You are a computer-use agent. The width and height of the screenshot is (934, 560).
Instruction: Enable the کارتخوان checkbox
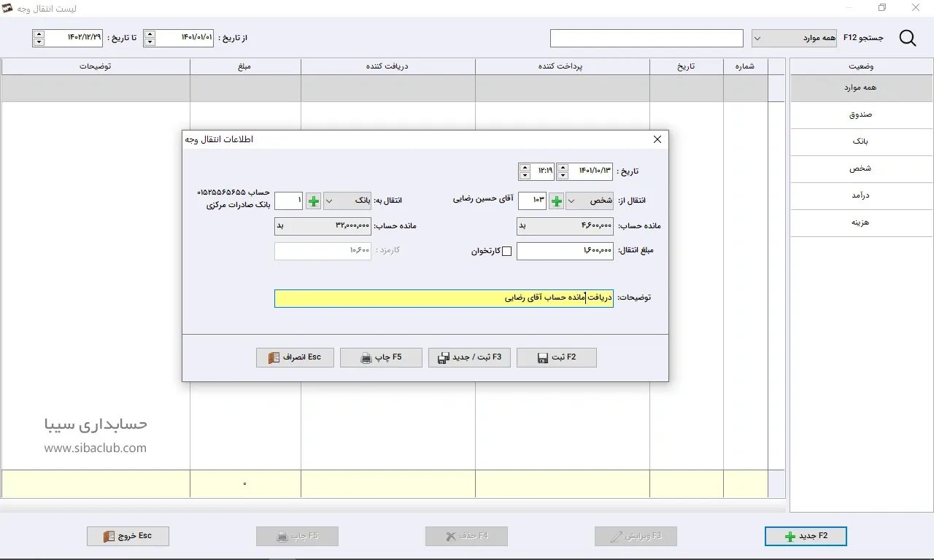506,252
